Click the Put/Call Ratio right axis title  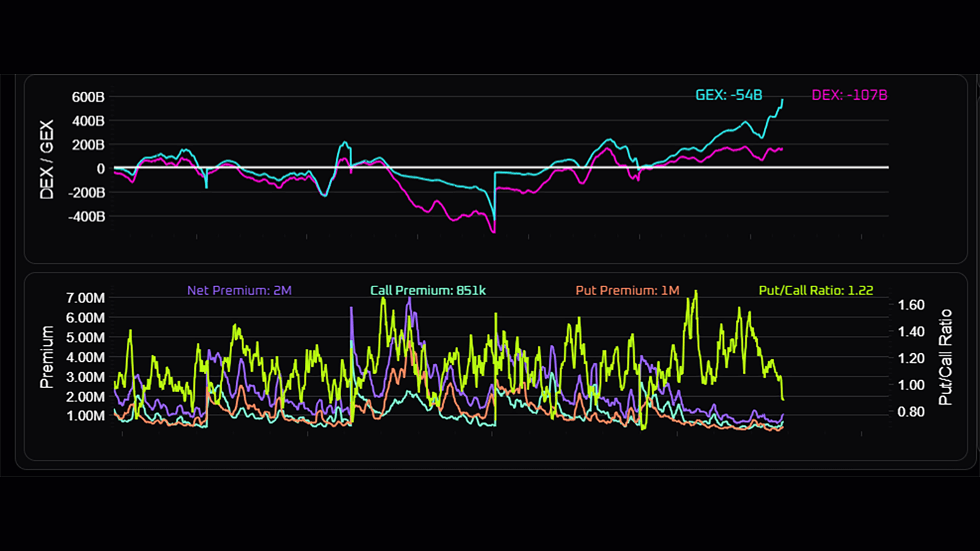click(946, 357)
